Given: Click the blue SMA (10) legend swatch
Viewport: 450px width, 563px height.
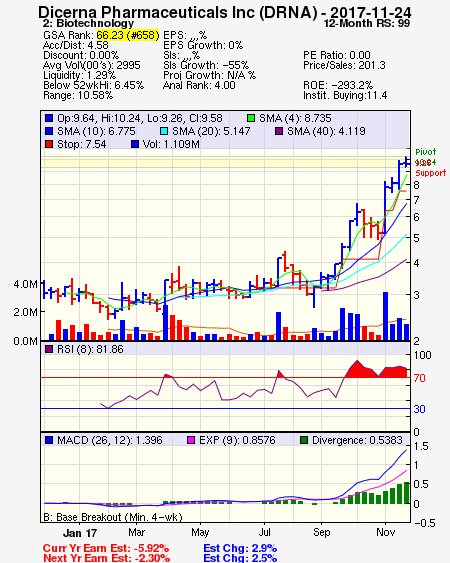Looking at the screenshot, I should pyautogui.click(x=49, y=131).
